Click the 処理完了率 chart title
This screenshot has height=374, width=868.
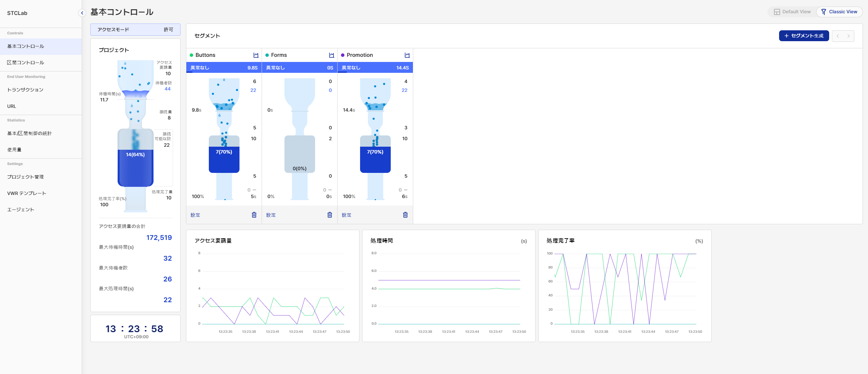tap(560, 241)
